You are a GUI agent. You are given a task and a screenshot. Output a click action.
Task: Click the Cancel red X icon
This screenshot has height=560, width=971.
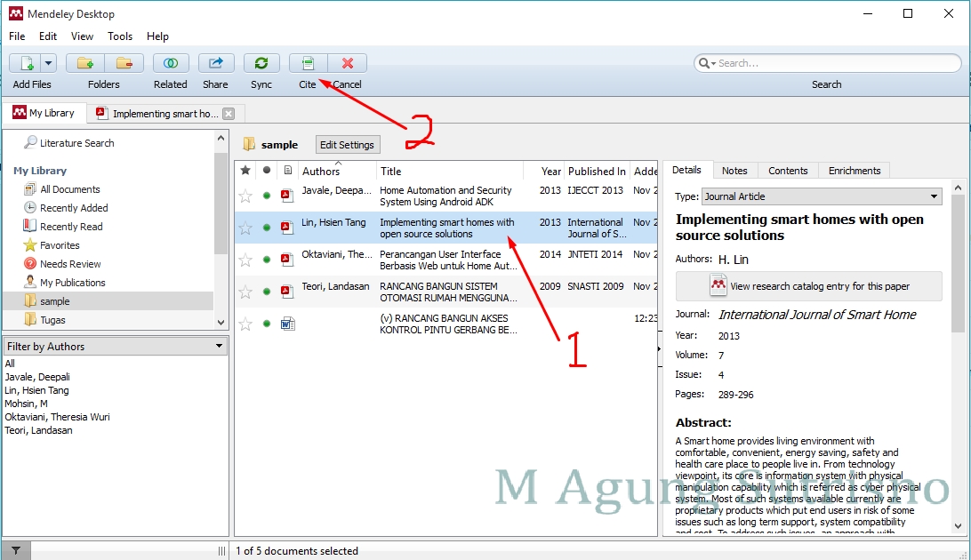tap(348, 63)
